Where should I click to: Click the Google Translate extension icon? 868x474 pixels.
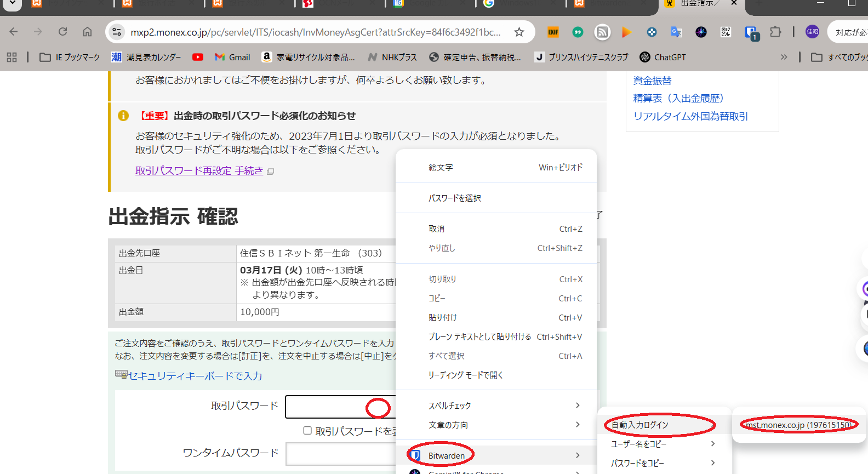[x=676, y=32]
